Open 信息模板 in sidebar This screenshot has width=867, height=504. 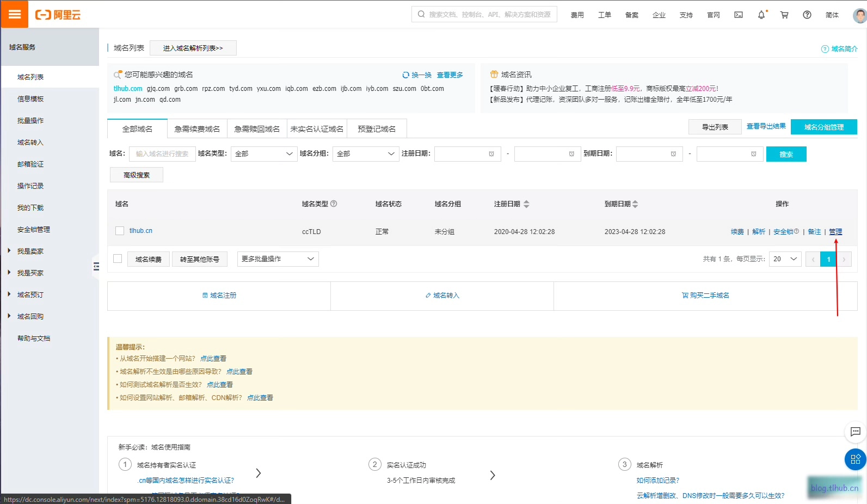click(x=30, y=99)
